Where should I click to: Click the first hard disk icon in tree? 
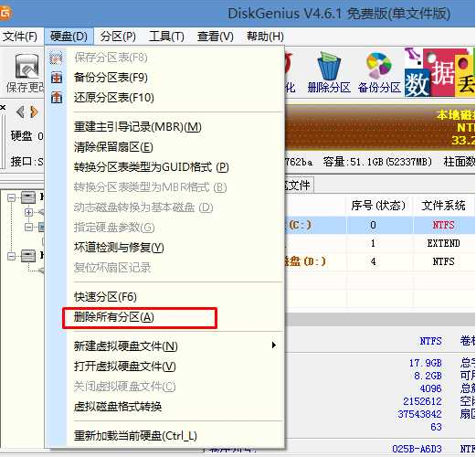tap(28, 197)
